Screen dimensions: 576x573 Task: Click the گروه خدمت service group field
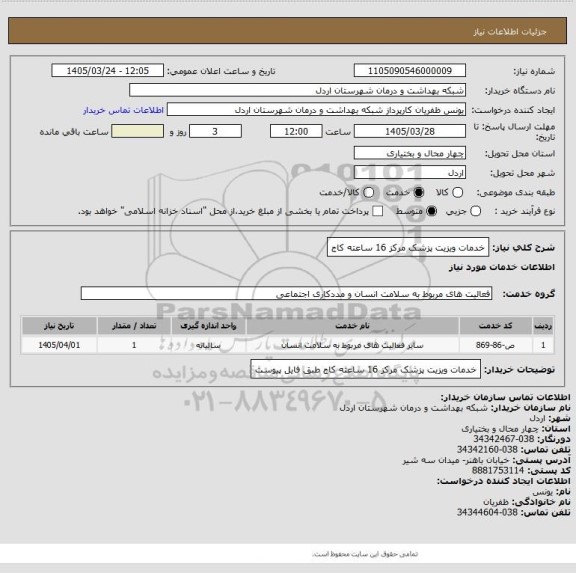click(286, 294)
